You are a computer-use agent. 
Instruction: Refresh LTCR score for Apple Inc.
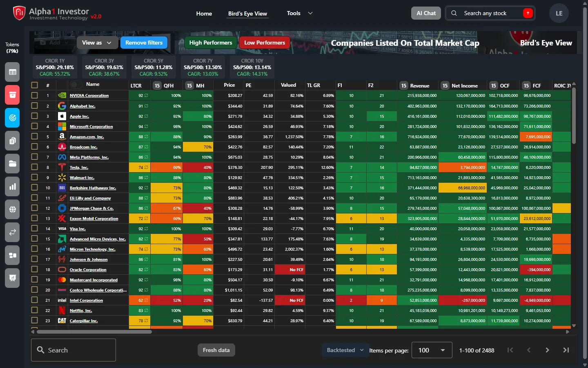tap(146, 117)
